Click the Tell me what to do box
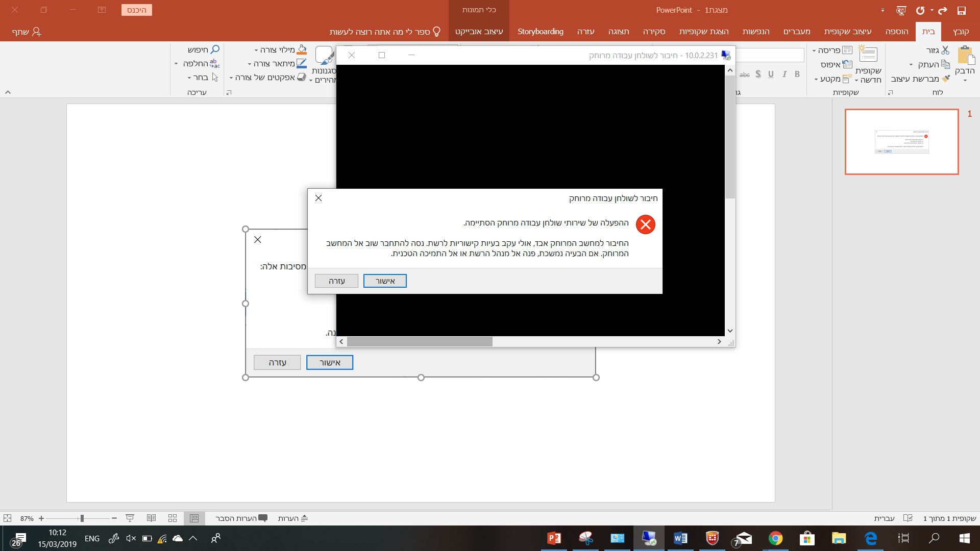The width and height of the screenshot is (980, 551). [x=385, y=32]
